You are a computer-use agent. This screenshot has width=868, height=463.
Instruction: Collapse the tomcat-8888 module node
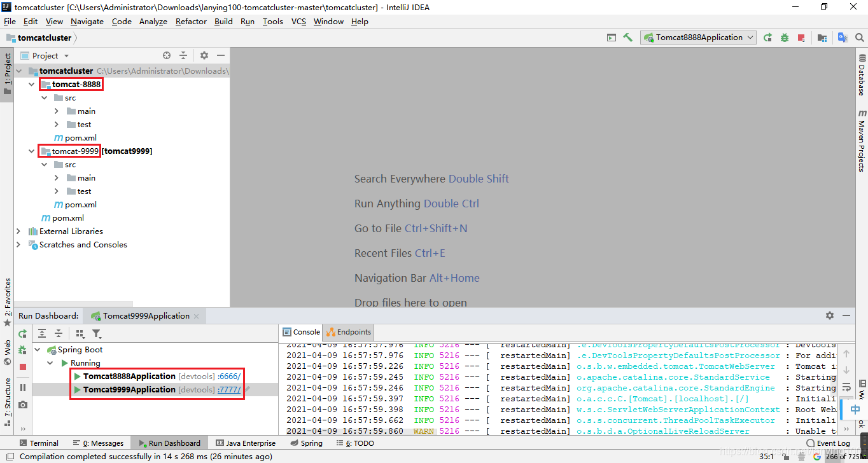click(32, 84)
